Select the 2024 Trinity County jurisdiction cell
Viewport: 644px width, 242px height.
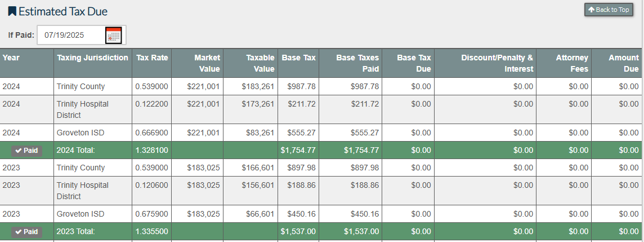tap(80, 86)
